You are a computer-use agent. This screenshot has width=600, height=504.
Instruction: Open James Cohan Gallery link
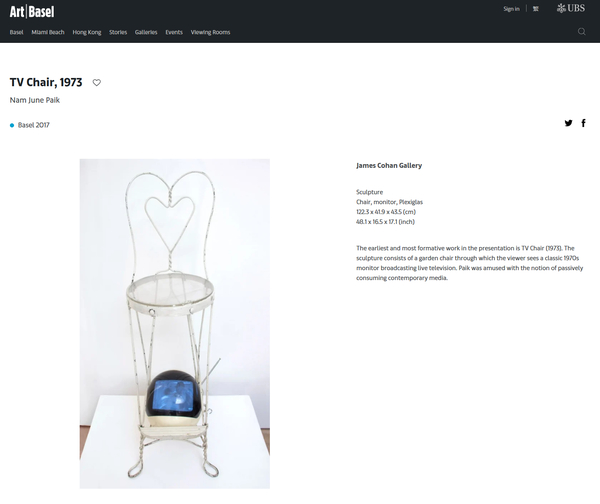point(389,165)
